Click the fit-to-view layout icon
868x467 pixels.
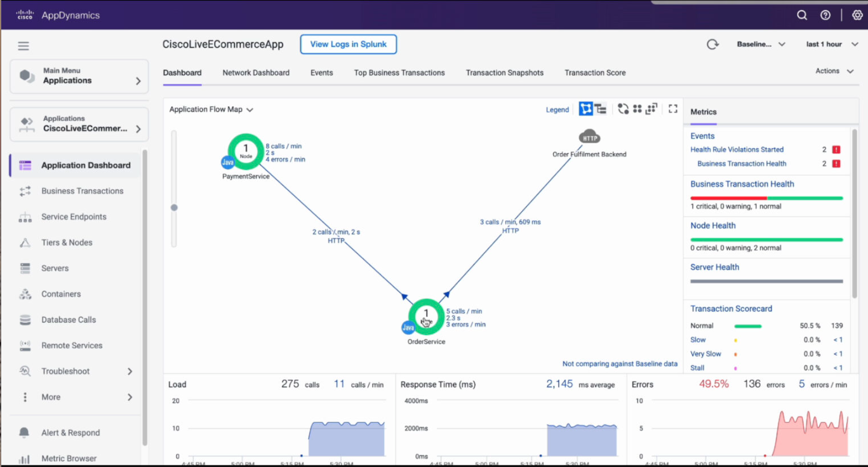651,109
